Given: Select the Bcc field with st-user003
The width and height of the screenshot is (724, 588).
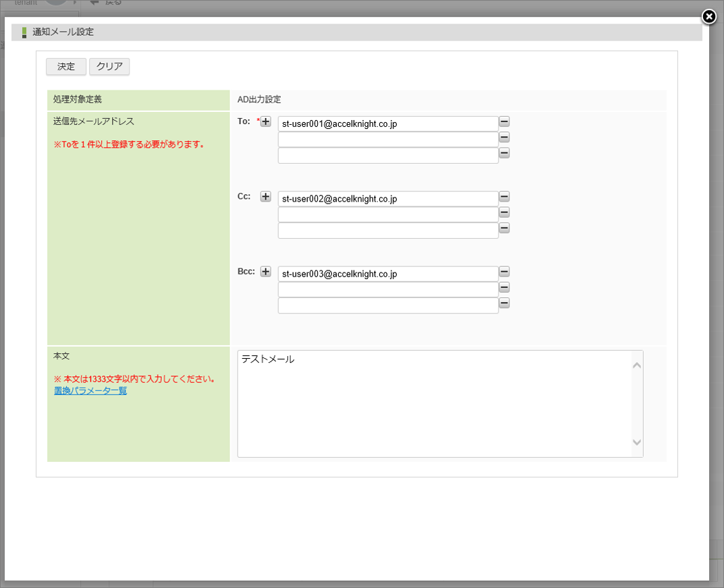Looking at the screenshot, I should [x=388, y=274].
